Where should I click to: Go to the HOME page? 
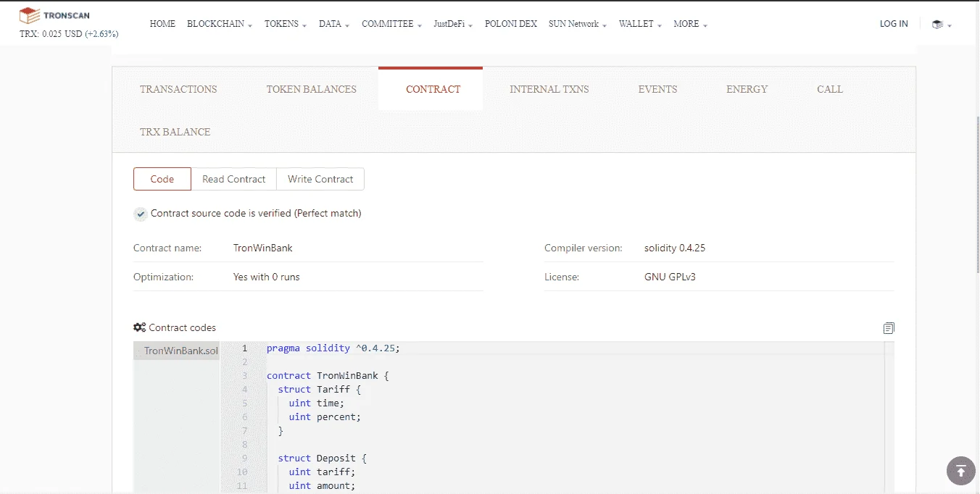click(162, 24)
